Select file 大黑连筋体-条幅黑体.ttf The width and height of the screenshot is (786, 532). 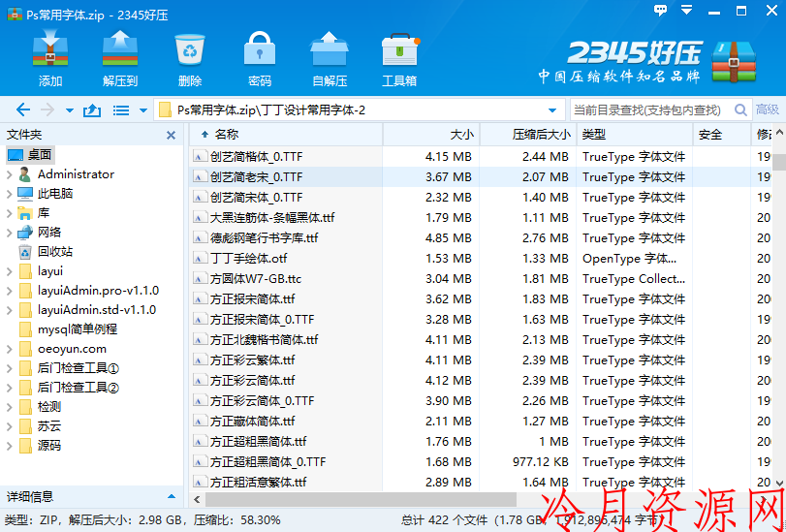click(x=272, y=218)
